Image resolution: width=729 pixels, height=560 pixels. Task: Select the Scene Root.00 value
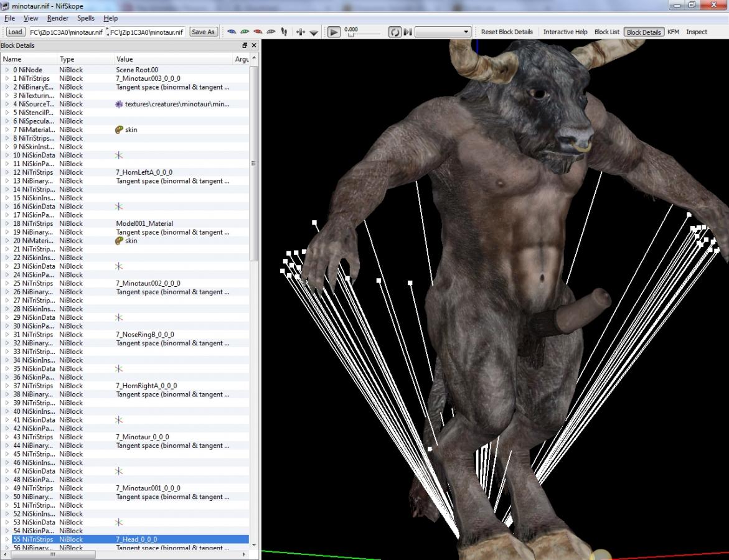pos(137,70)
